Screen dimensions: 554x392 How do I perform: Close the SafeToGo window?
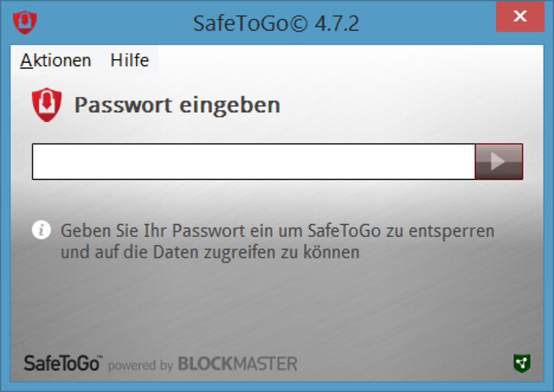coord(520,17)
